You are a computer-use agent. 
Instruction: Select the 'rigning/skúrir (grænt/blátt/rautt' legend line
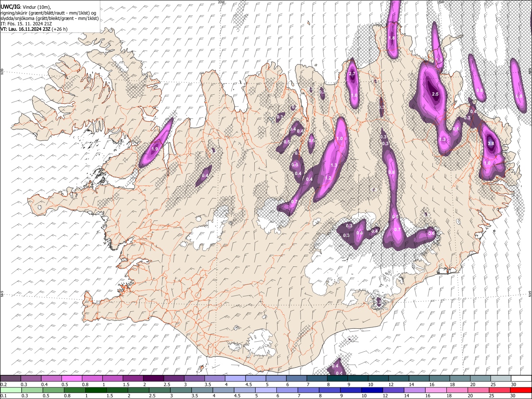click(x=48, y=13)
